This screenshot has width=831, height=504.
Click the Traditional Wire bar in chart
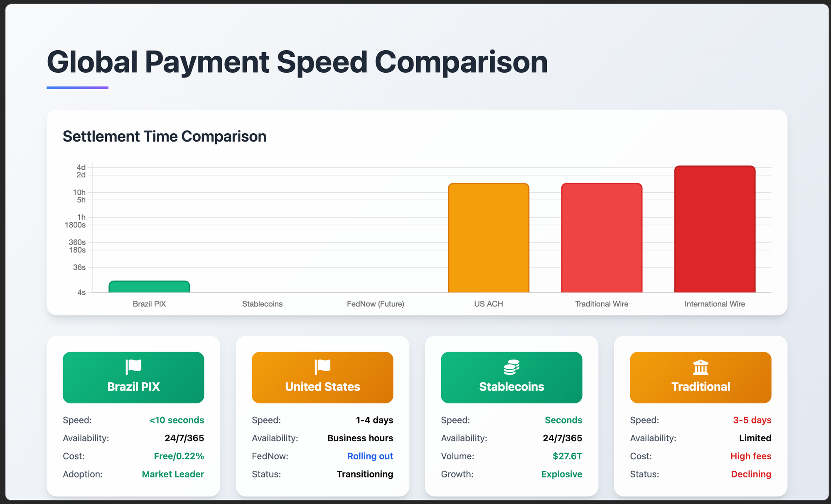coord(602,238)
